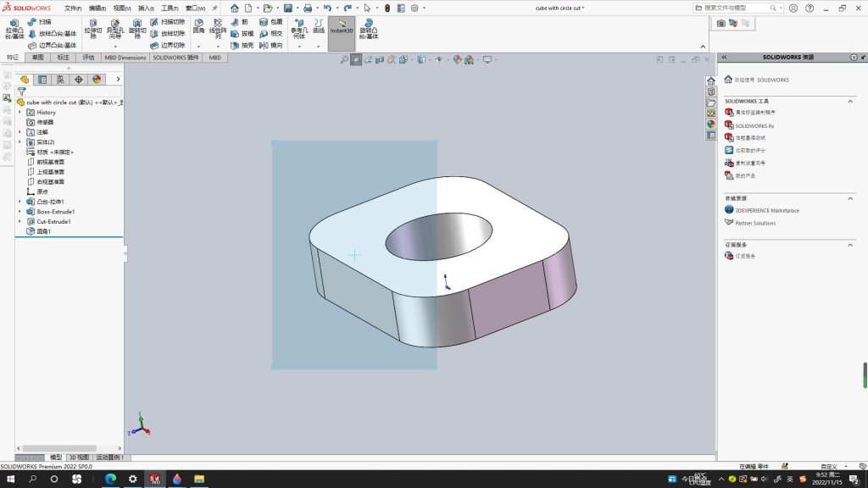Click the rebuild traffic light icon
The image size is (868, 488).
pyautogui.click(x=387, y=8)
